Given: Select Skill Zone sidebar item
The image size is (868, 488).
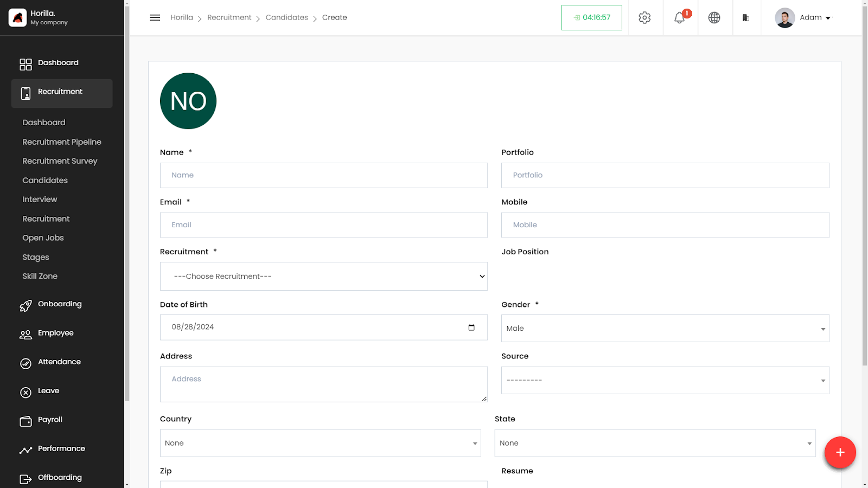Looking at the screenshot, I should pos(40,277).
